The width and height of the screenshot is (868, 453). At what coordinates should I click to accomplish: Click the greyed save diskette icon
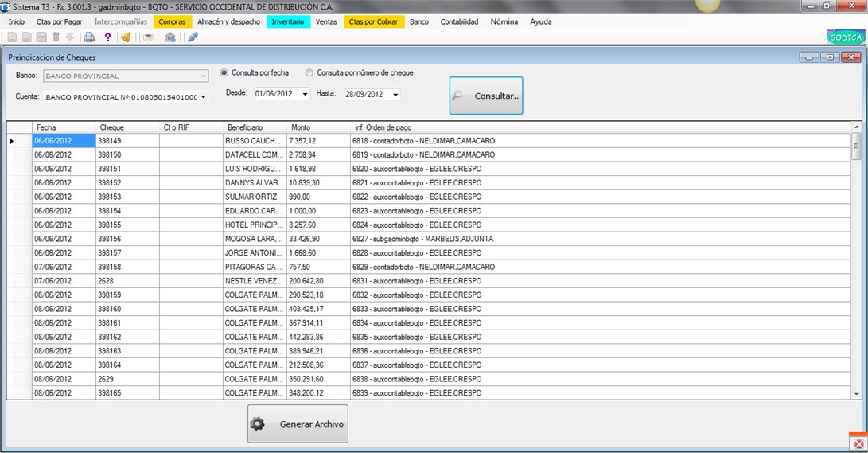41,37
